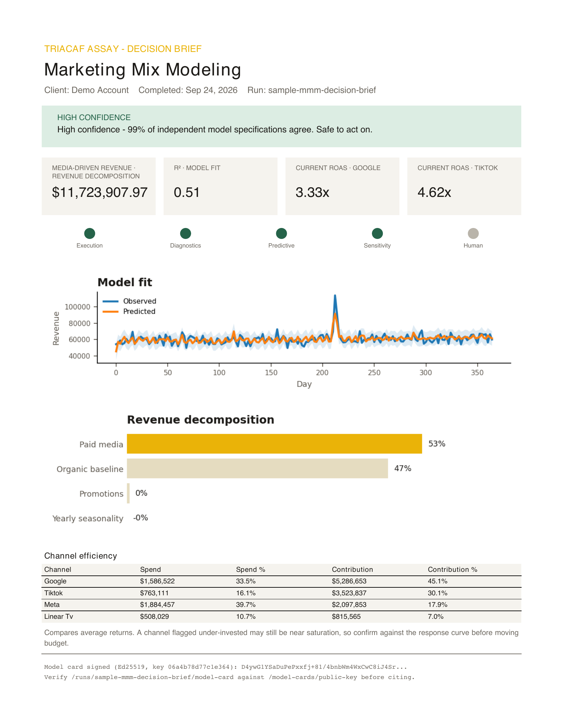Click the Execution stage green dot
This screenshot has width=563, height=728.
[x=90, y=233]
